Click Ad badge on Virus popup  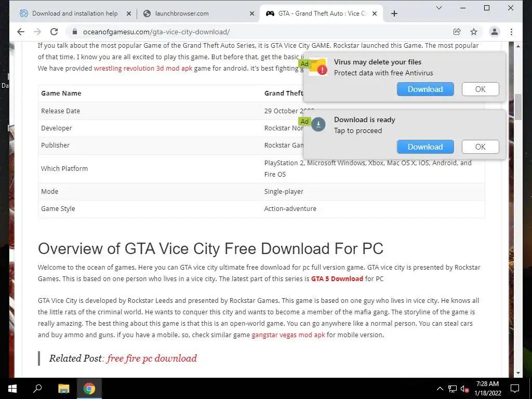(304, 64)
